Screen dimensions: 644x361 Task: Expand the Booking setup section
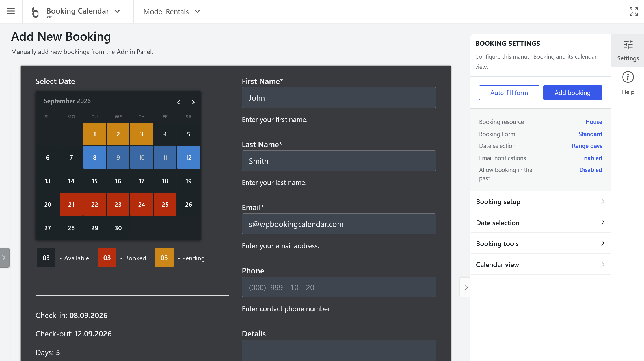tap(541, 202)
